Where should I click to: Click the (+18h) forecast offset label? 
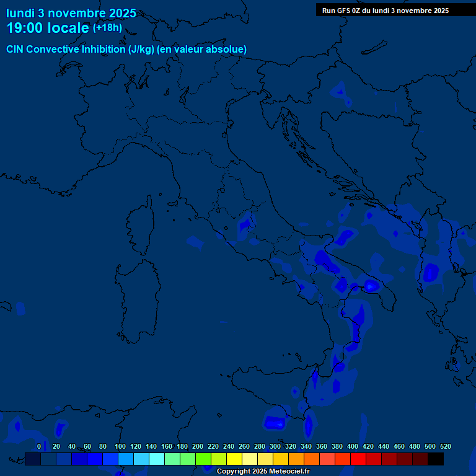[x=107, y=28]
